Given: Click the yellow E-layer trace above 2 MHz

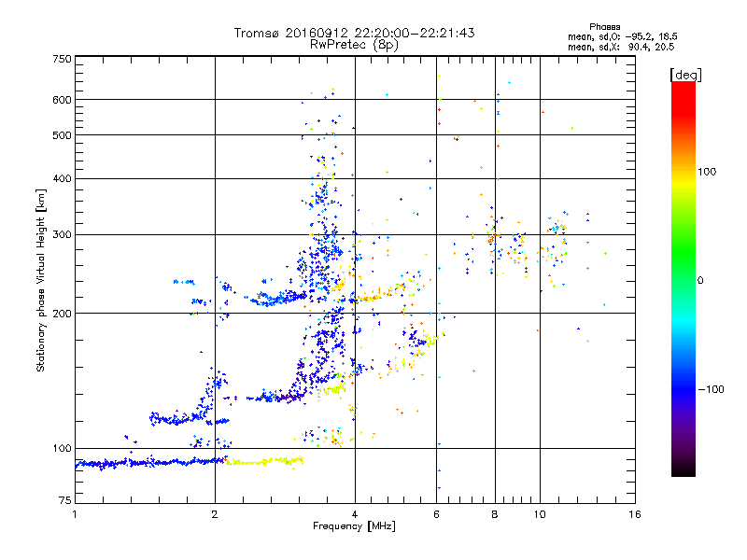Looking at the screenshot, I should point(264,461).
